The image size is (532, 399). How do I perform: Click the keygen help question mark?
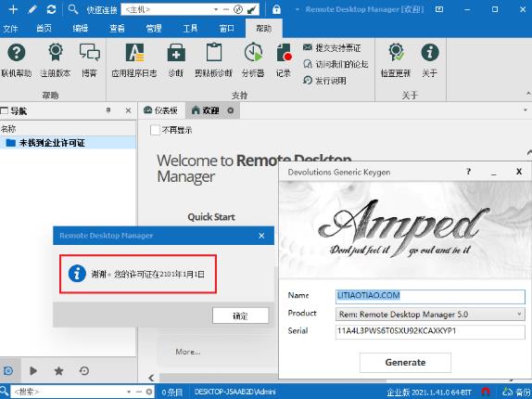point(469,171)
